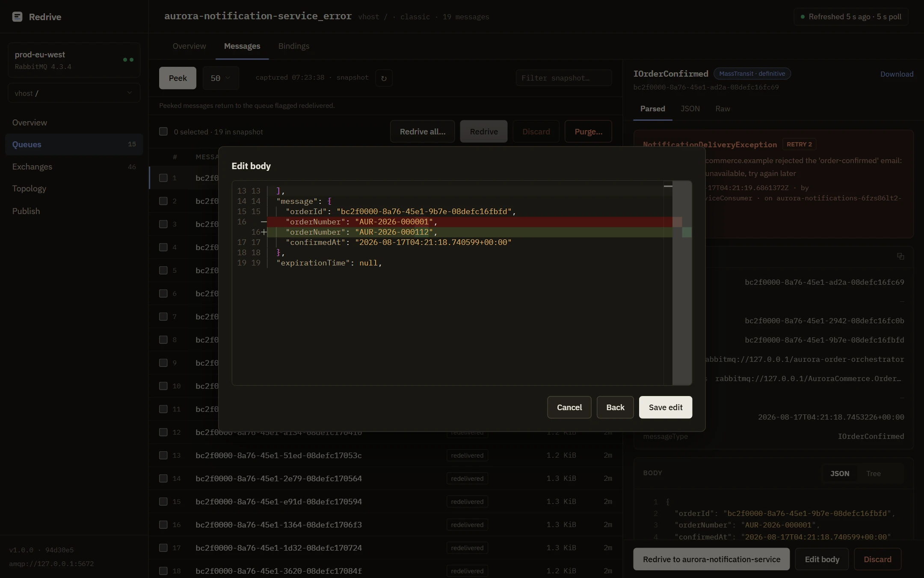Switch to the Overview tab
Viewport: 924px width, 578px height.
(x=189, y=46)
